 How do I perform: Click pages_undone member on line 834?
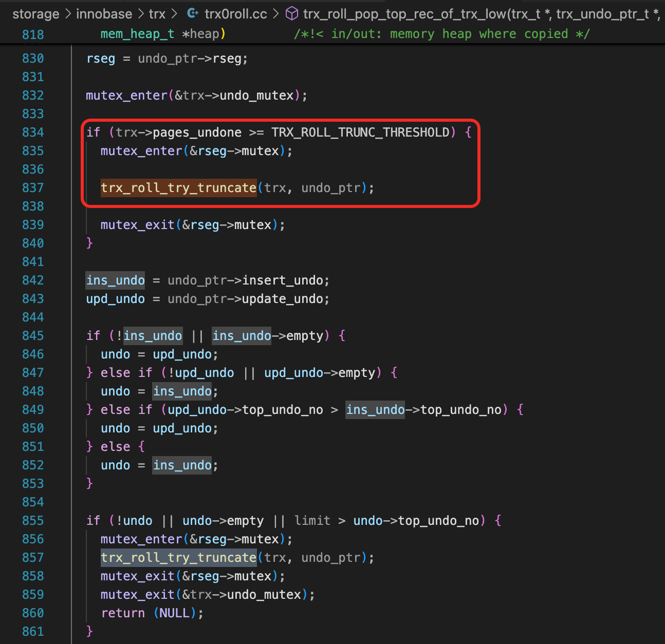[x=197, y=132]
